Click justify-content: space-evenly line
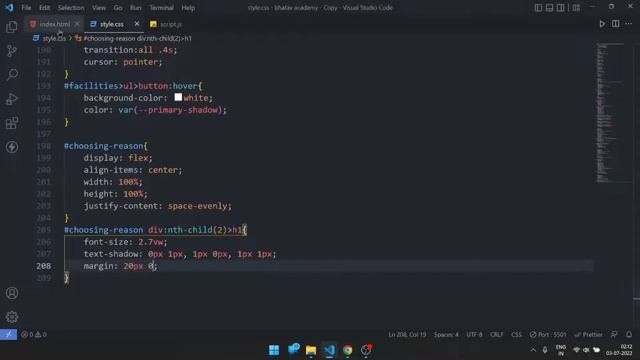 point(158,206)
